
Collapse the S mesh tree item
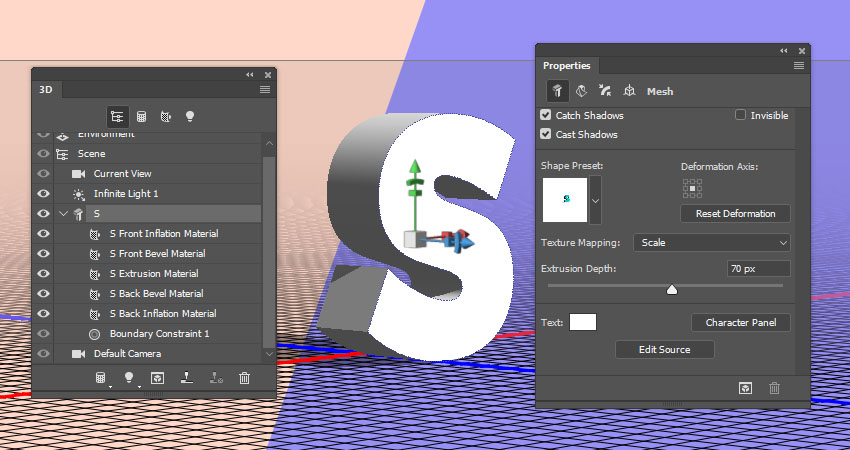point(63,214)
